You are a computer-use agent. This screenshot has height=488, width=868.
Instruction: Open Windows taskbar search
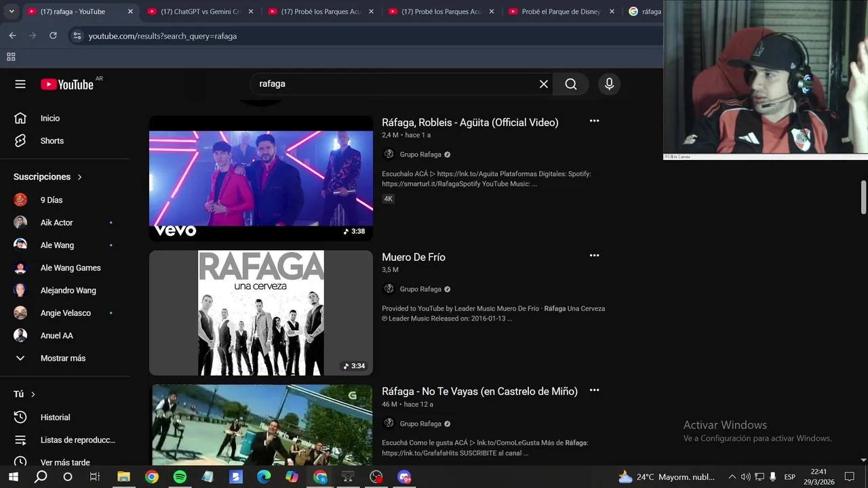click(41, 477)
